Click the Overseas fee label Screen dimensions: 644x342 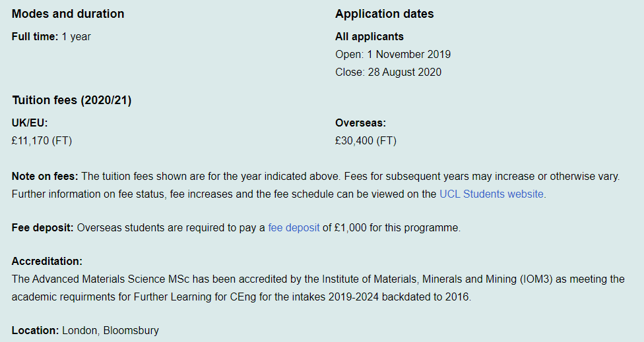point(360,123)
